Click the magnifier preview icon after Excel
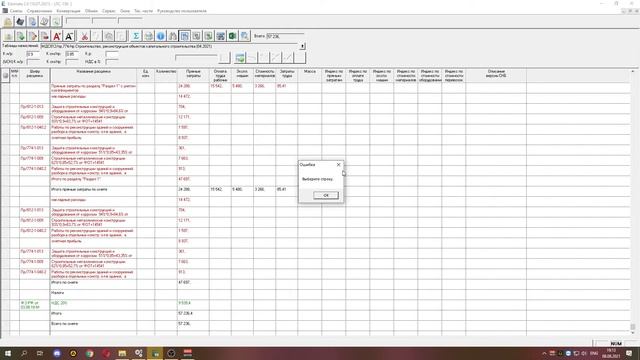 pos(245,36)
